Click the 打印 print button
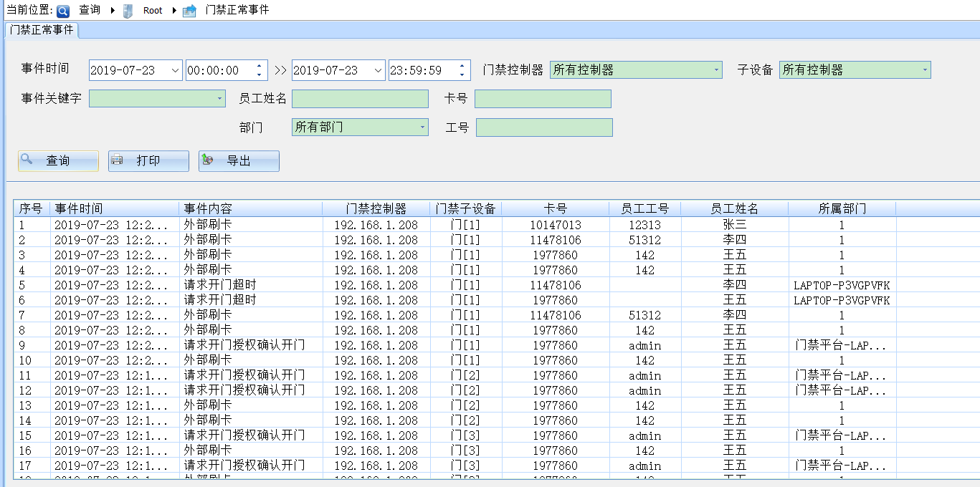This screenshot has height=487, width=980. (148, 161)
